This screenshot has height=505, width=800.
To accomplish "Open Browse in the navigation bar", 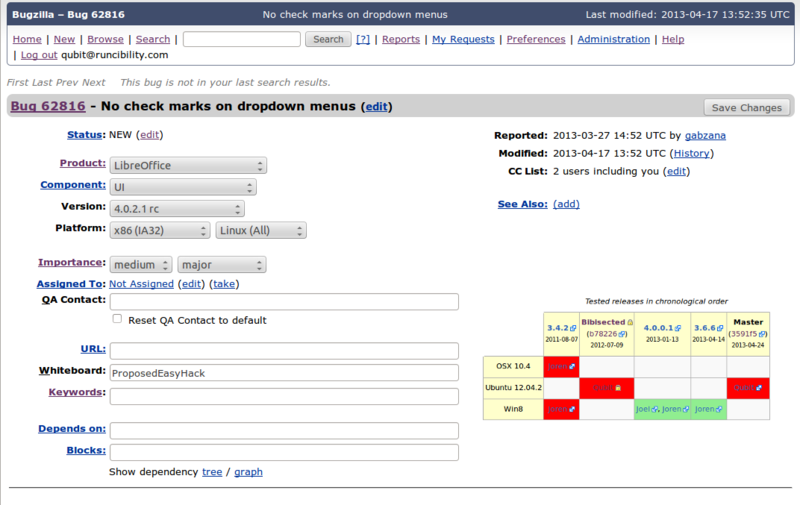I will tap(105, 39).
